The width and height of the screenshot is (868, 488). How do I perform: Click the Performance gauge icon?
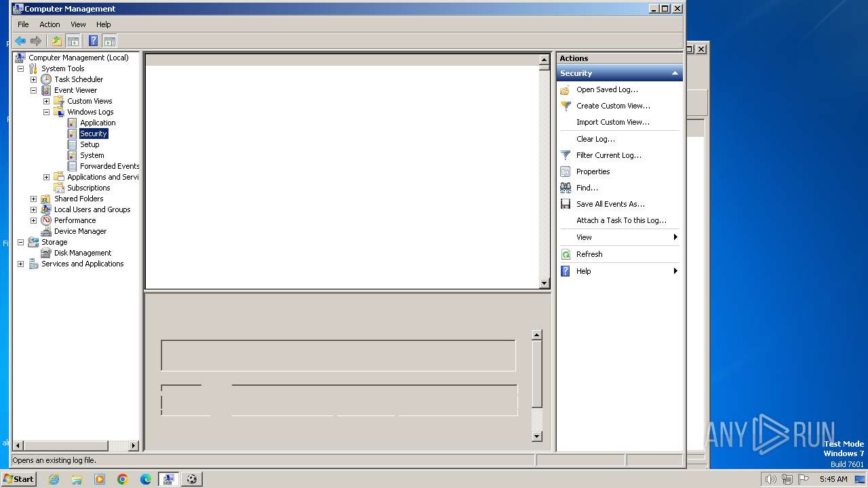(x=46, y=220)
